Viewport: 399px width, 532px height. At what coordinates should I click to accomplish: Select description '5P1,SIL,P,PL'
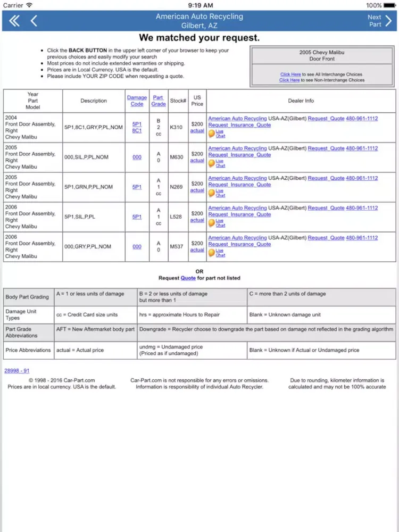point(80,217)
